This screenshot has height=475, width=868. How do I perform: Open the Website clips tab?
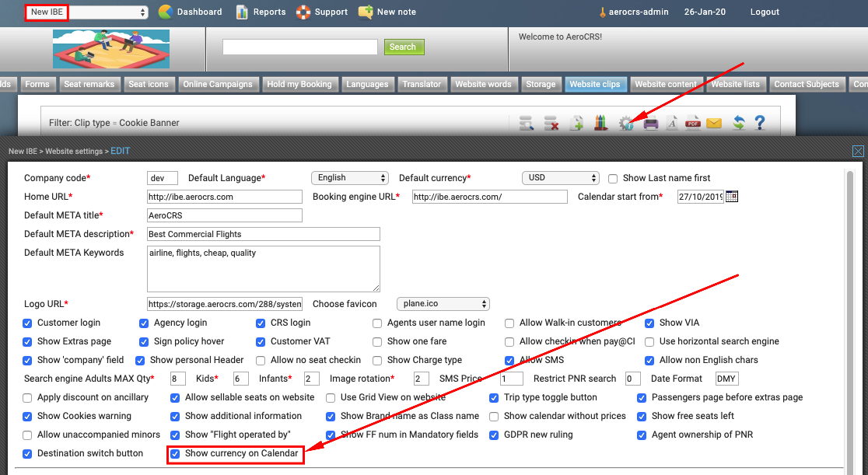coord(595,84)
